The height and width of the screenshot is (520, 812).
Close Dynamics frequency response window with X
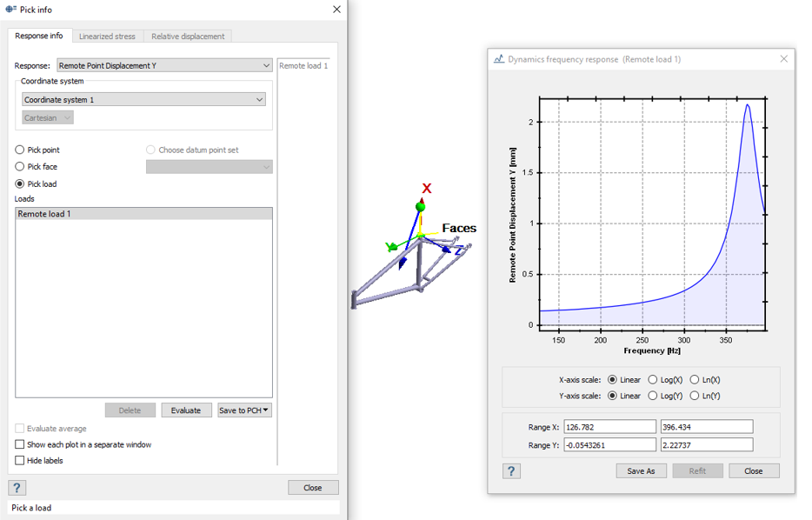coord(783,59)
